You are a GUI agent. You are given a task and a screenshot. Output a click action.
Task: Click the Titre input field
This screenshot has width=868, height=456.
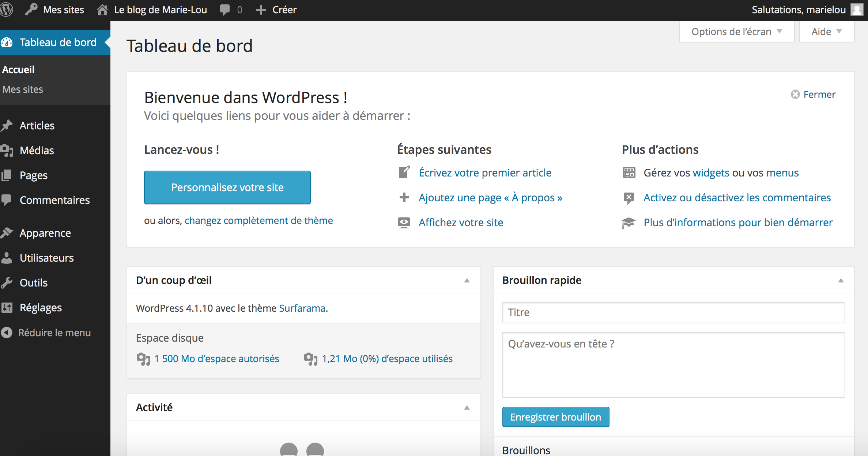pos(673,313)
